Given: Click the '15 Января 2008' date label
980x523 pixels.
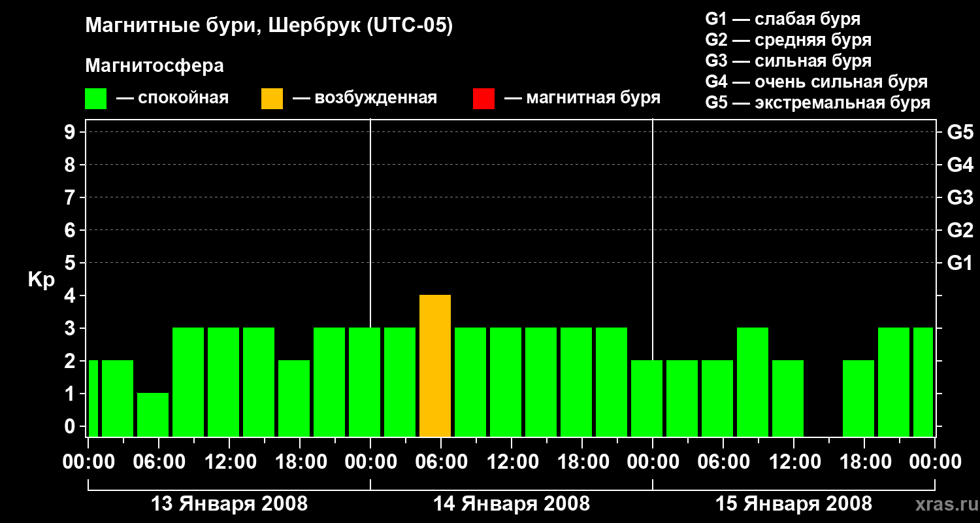Looking at the screenshot, I should [794, 504].
